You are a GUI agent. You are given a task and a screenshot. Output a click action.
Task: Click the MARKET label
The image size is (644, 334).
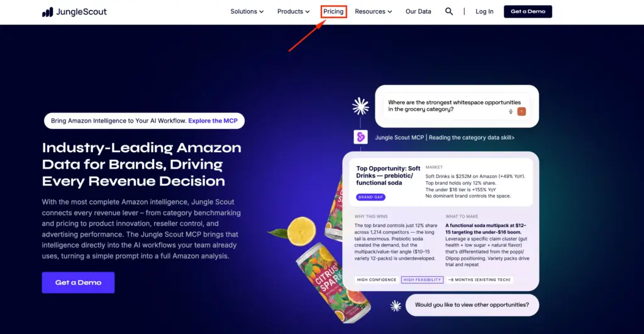point(434,167)
